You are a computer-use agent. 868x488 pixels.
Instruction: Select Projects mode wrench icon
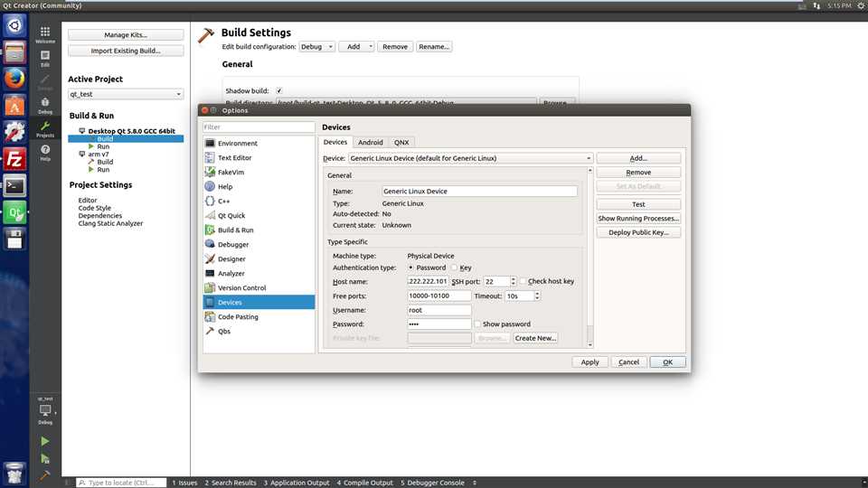pos(45,129)
